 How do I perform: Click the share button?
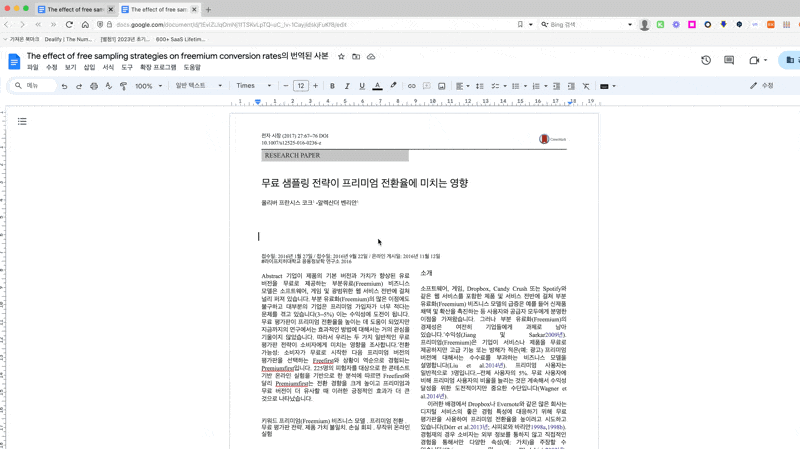pos(789,60)
